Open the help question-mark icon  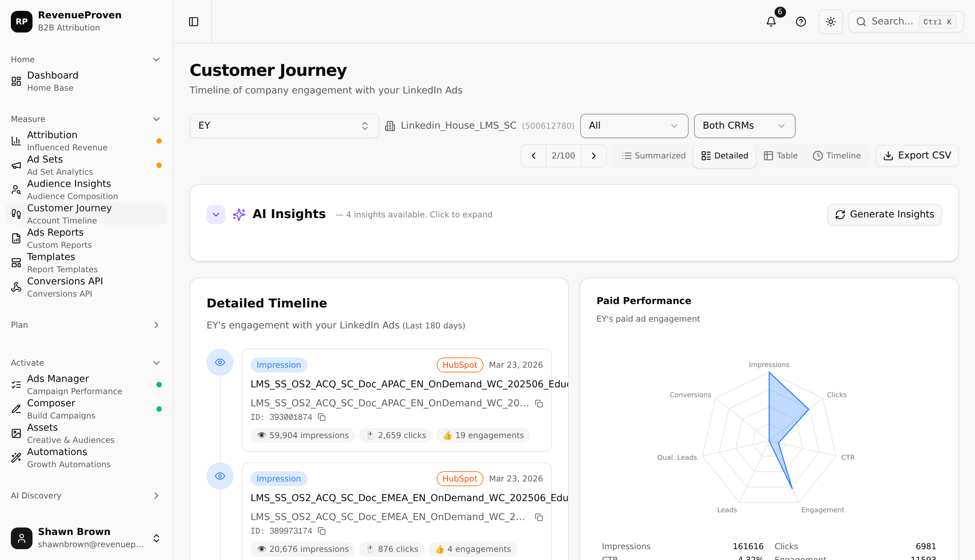[801, 22]
